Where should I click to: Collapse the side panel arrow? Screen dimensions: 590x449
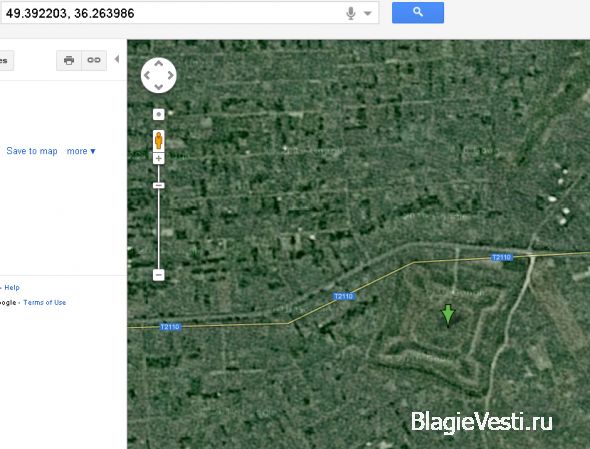117,59
